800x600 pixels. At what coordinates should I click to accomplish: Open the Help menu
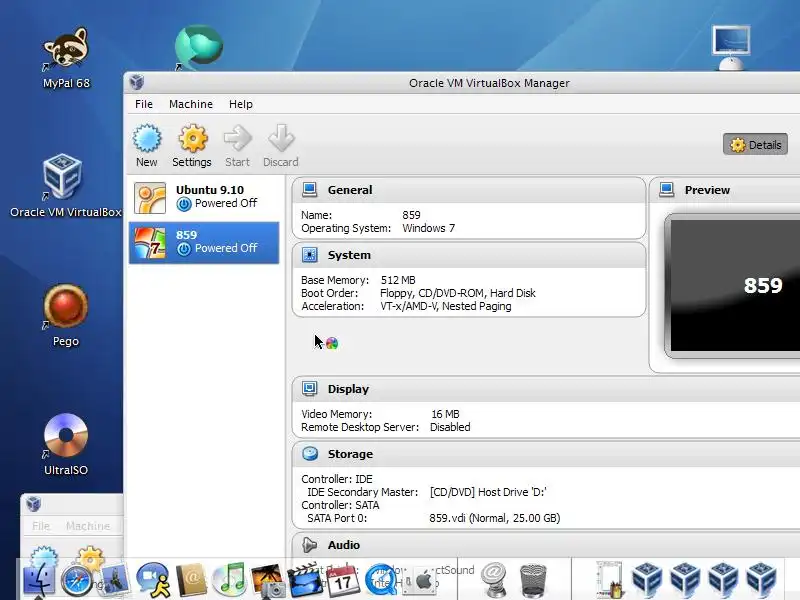pyautogui.click(x=241, y=104)
